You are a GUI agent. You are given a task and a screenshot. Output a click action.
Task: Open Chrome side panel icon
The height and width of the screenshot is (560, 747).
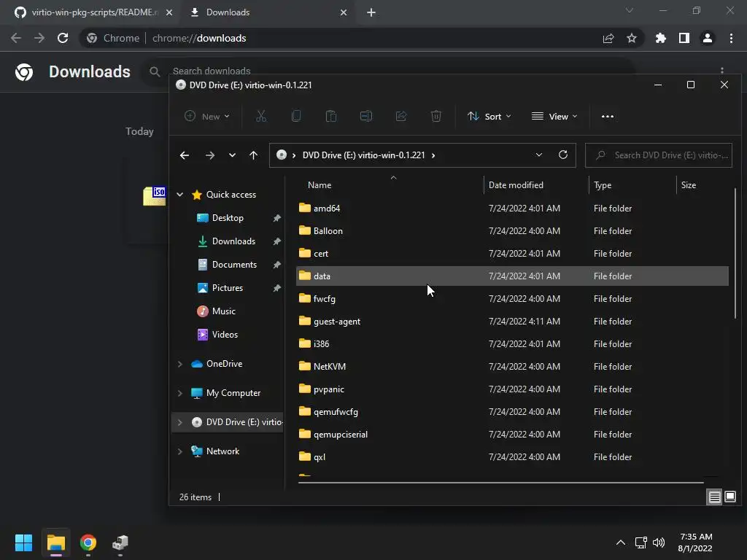(x=684, y=38)
